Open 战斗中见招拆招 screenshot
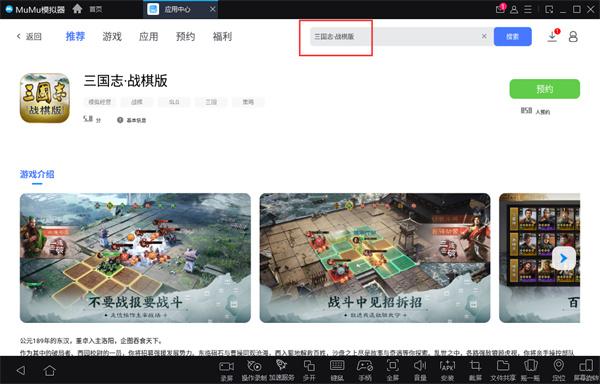Image resolution: width=600 pixels, height=384 pixels. click(375, 258)
